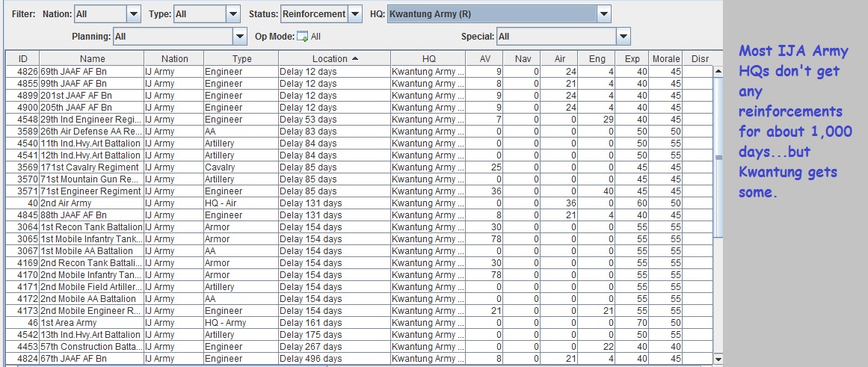
Task: Sort by the HQ column header
Action: coord(428,59)
